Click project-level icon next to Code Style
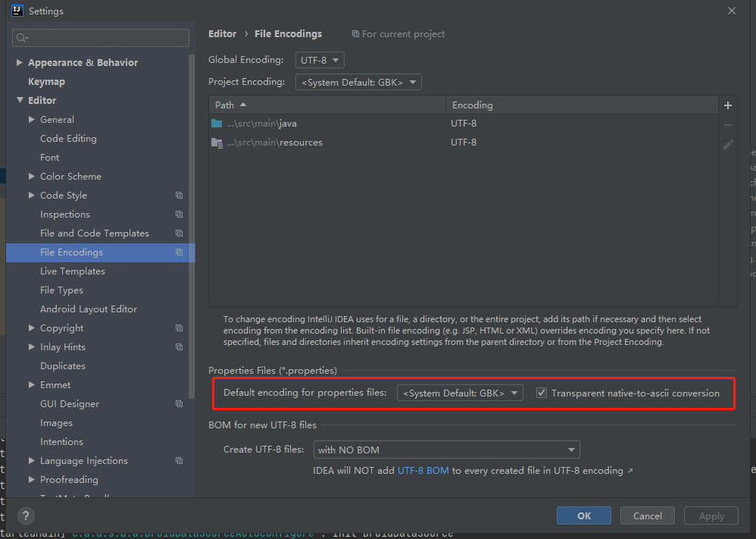756x539 pixels. tap(179, 196)
